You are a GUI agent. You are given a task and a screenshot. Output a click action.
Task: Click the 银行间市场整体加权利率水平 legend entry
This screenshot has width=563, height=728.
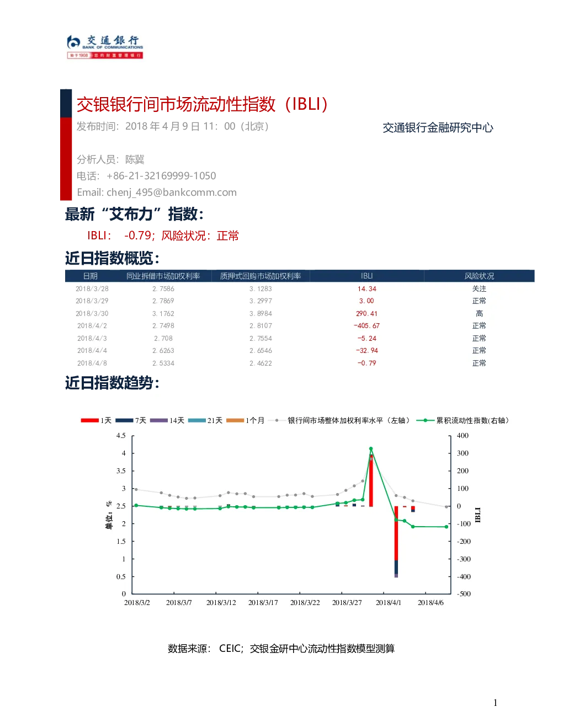(x=339, y=420)
